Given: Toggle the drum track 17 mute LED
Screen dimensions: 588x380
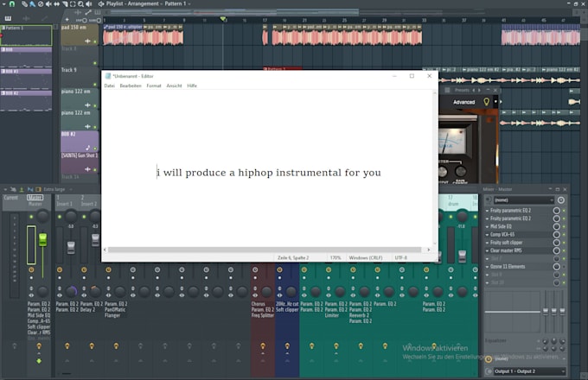Looking at the screenshot, I should tap(451, 217).
